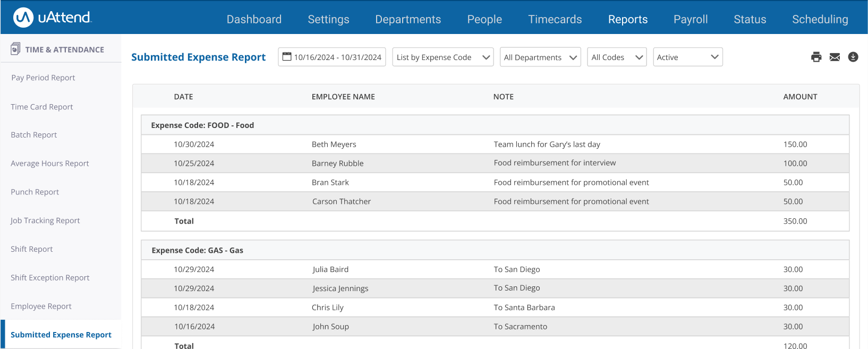Select Time Card Report in sidebar

tap(42, 107)
